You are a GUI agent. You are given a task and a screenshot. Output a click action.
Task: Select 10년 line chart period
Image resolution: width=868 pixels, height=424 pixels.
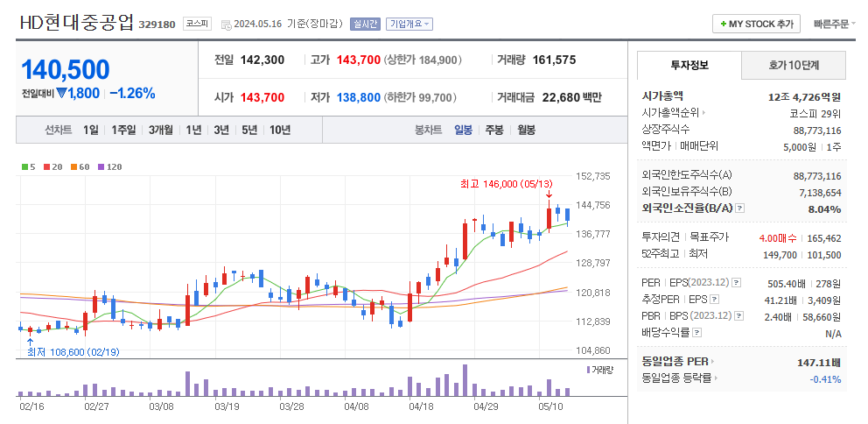click(280, 131)
